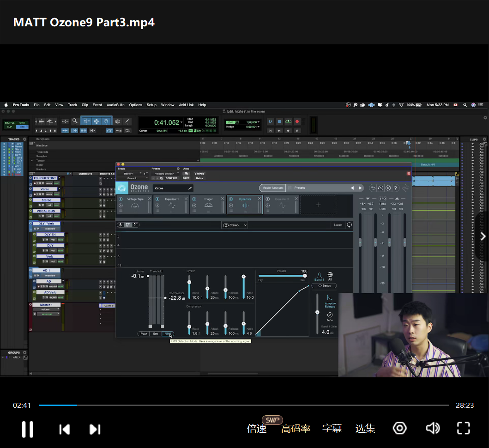
Task: Open the Vintage Tape module
Action: click(135, 205)
